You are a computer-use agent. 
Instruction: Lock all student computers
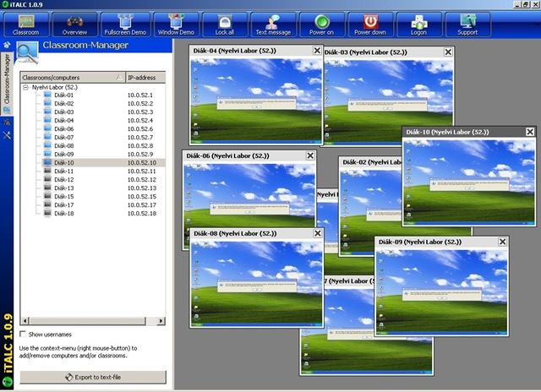click(224, 23)
